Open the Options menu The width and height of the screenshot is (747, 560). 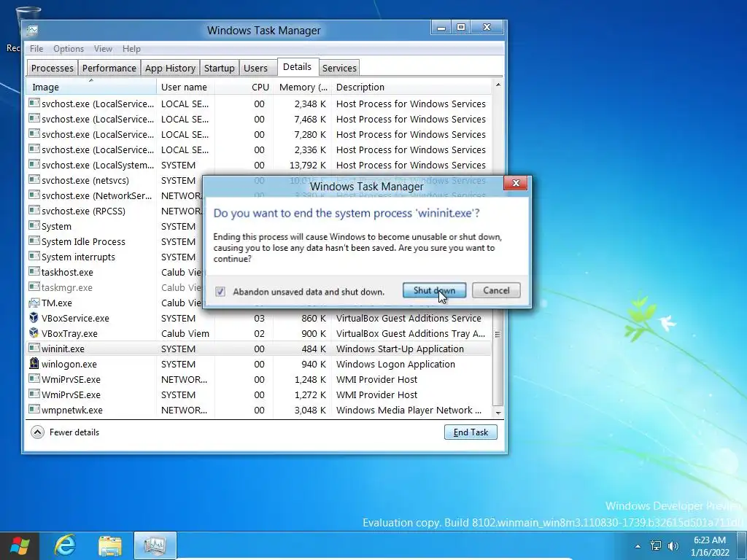tap(68, 49)
